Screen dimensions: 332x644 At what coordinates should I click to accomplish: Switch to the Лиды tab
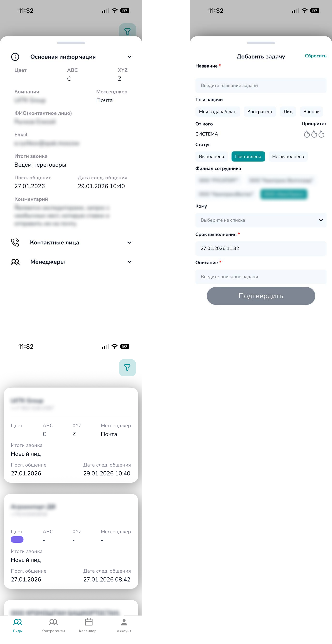click(x=18, y=625)
